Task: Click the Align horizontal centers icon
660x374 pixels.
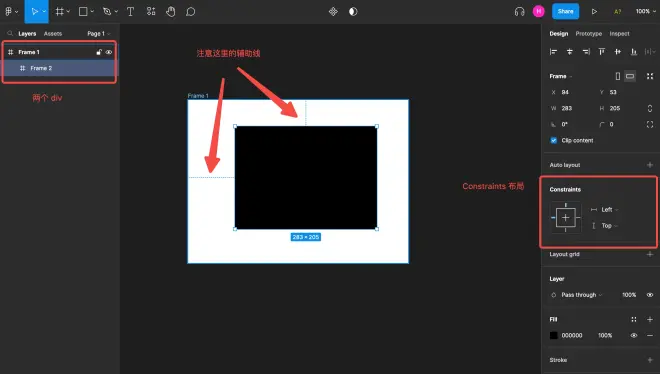Action: click(570, 52)
